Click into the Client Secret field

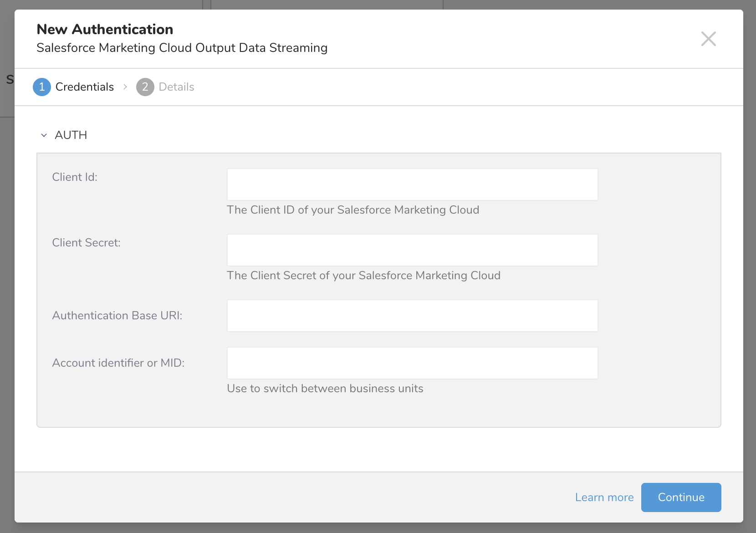(x=412, y=250)
